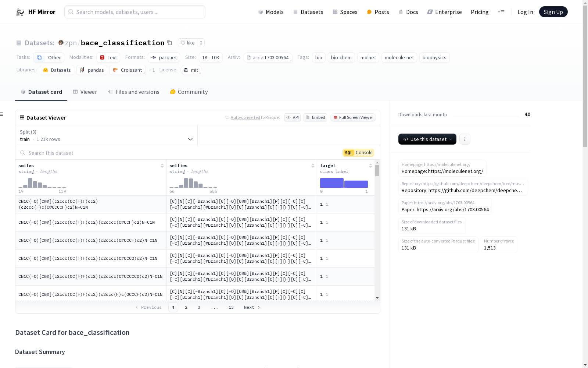Screen dimensions: 588x368
Task: Click the Downloads last month count 40
Action: point(527,114)
